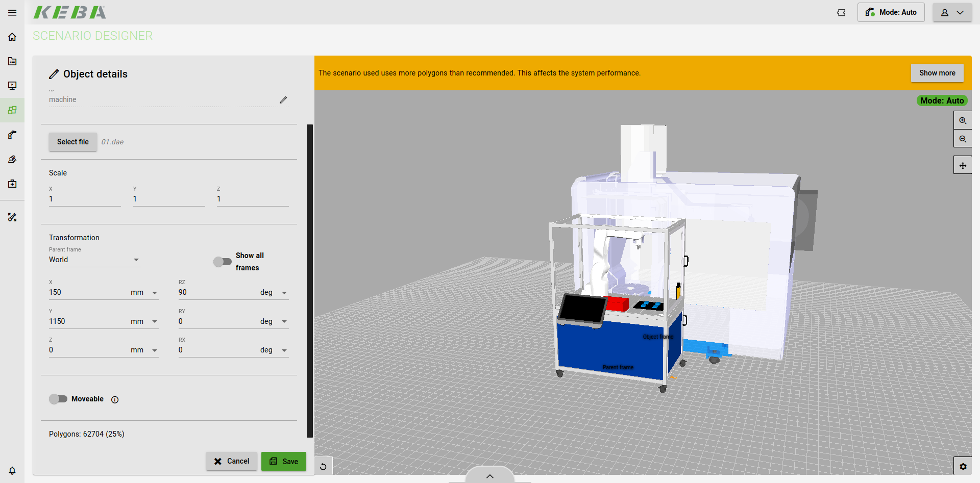The height and width of the screenshot is (483, 980).
Task: Open the user account dropdown
Action: click(952, 13)
